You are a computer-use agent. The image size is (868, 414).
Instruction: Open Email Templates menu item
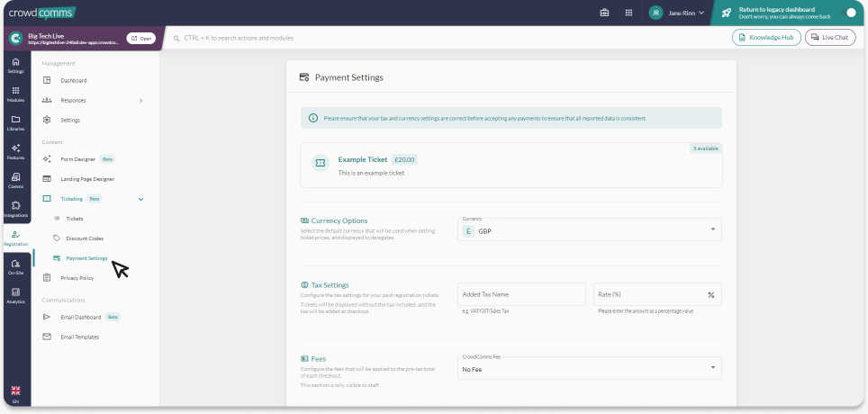(79, 337)
